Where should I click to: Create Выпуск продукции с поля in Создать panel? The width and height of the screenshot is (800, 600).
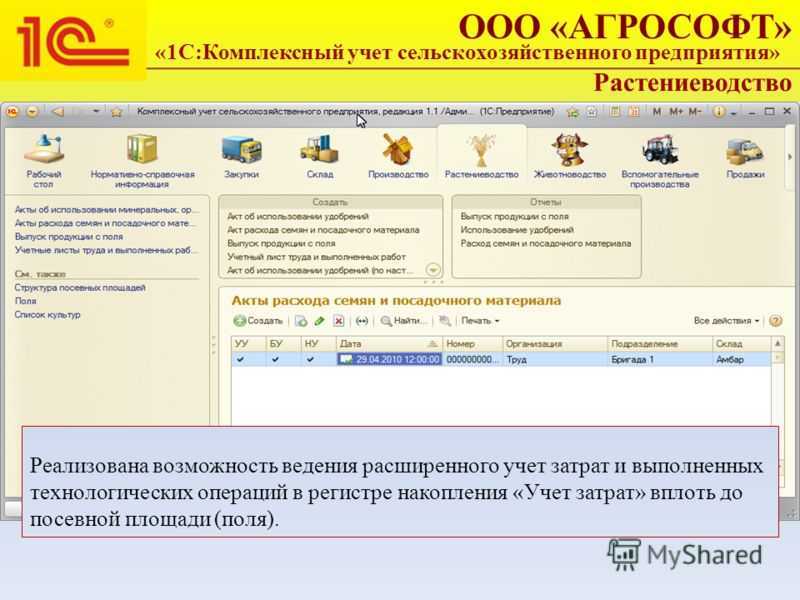[x=282, y=243]
